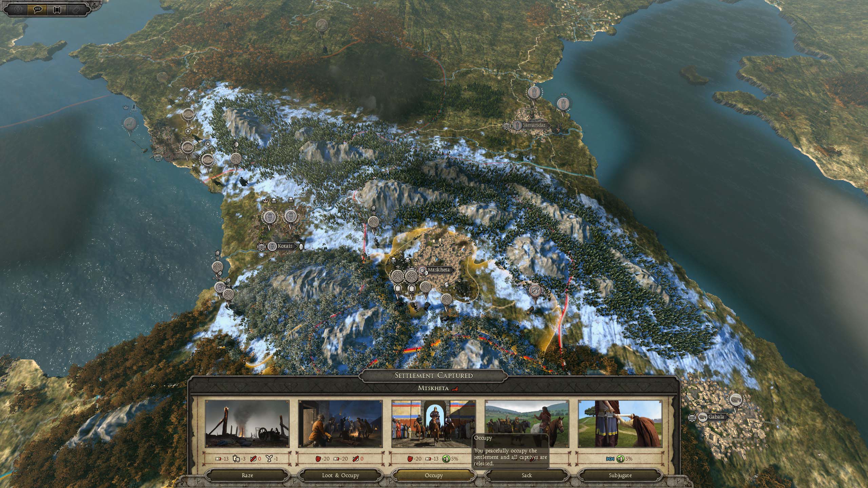Screen dimensions: 868x488
Task: Click the Mtskheta settlement label on map
Action: pos(438,270)
